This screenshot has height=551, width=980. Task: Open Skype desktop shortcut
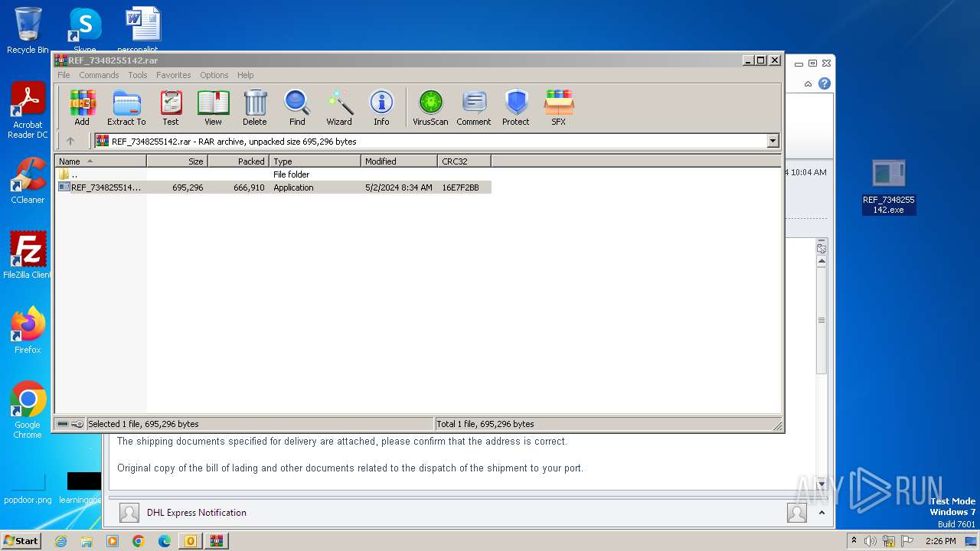tap(84, 31)
